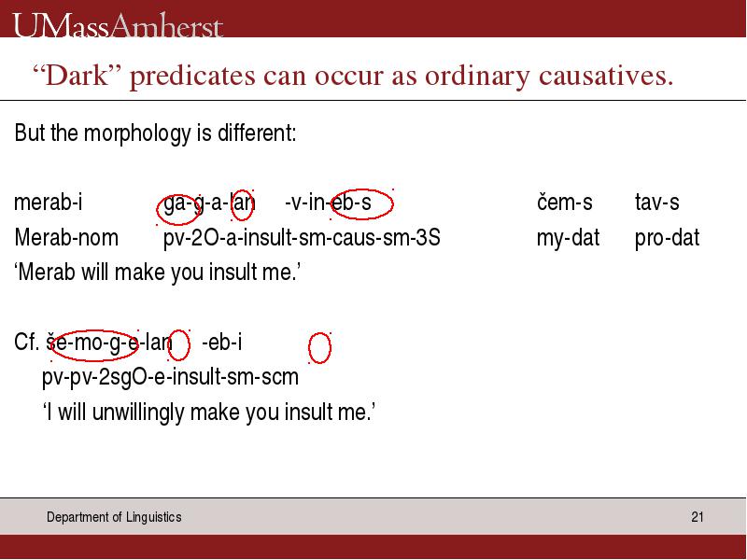Click the gloss "pro-dat"
The width and height of the screenshot is (747, 560).
point(667,238)
